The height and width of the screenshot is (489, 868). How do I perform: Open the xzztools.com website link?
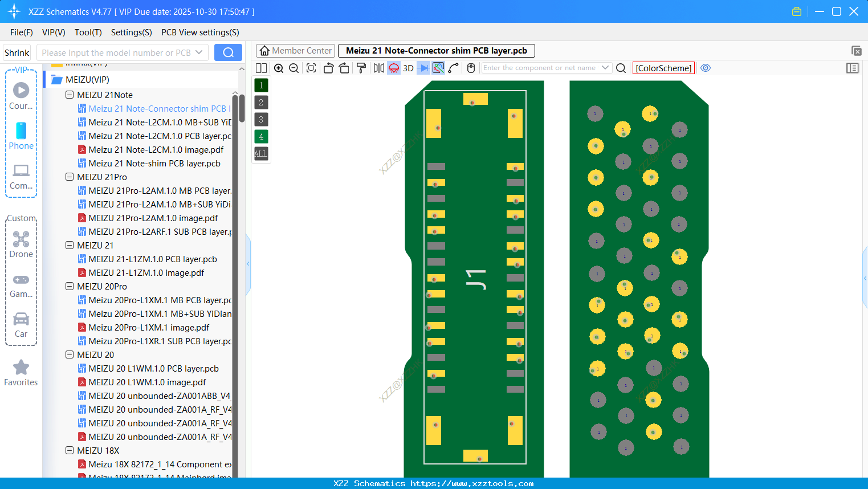coord(472,483)
